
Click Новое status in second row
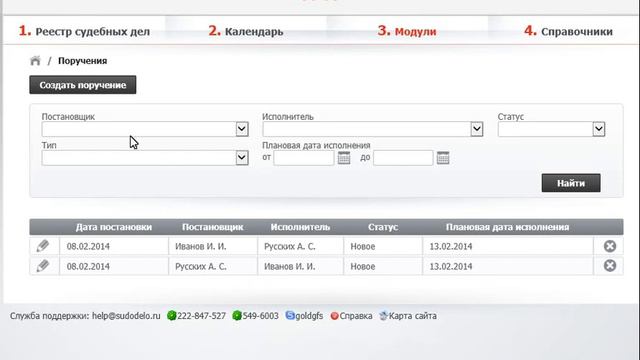[362, 267]
